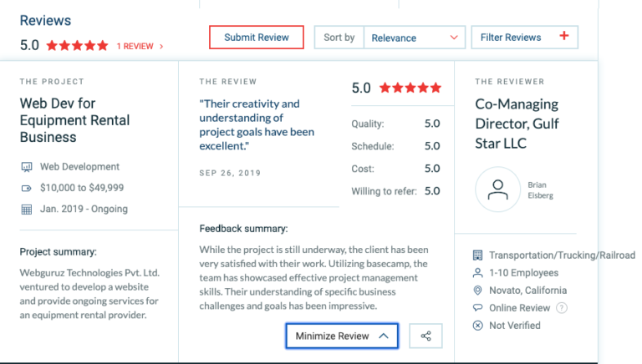The width and height of the screenshot is (642, 364).
Task: Collapse the review with Minimize Review
Action: (342, 336)
